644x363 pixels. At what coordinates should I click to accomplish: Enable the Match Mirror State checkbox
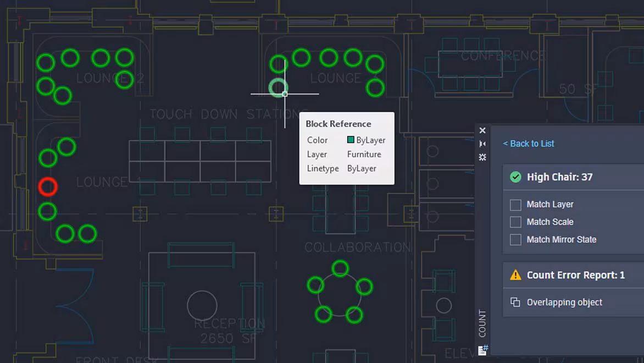point(515,240)
